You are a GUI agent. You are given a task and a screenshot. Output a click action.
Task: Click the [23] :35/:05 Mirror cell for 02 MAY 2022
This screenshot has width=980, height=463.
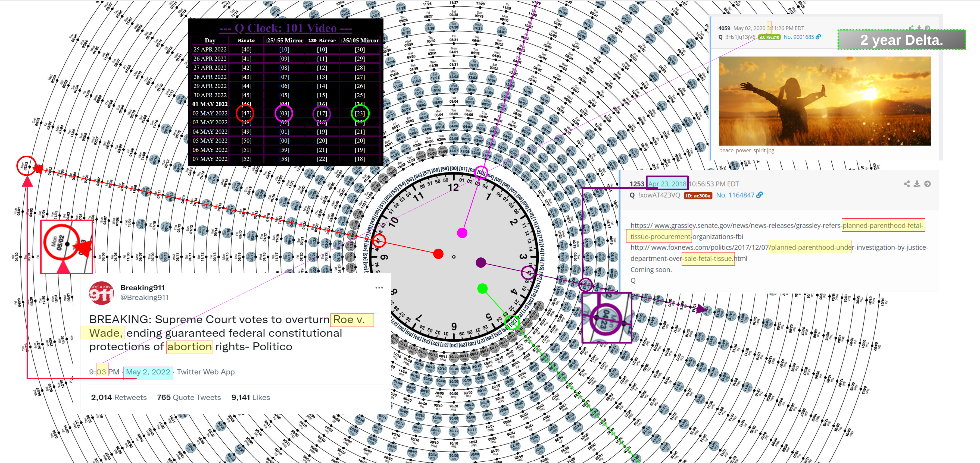click(360, 113)
